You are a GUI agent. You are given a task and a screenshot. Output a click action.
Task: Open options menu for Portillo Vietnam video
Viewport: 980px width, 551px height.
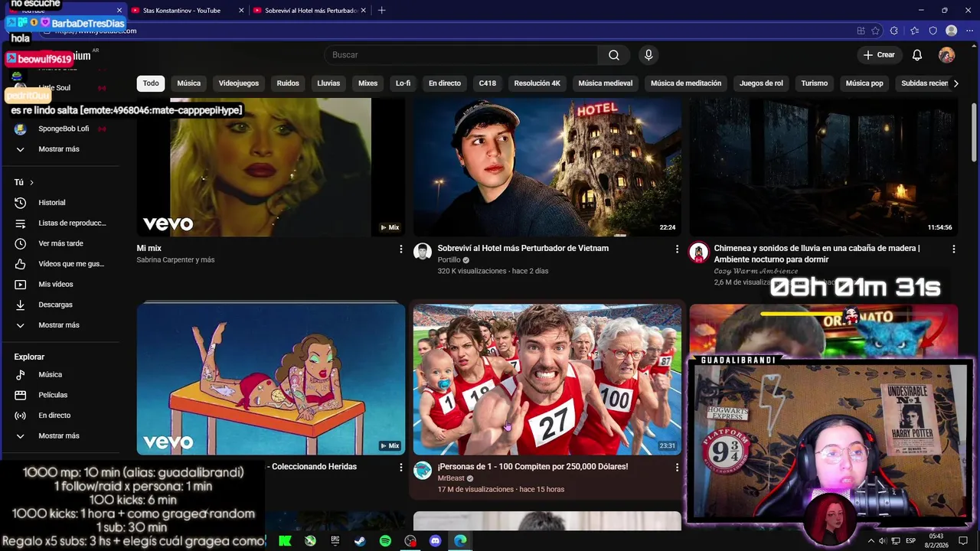677,249
